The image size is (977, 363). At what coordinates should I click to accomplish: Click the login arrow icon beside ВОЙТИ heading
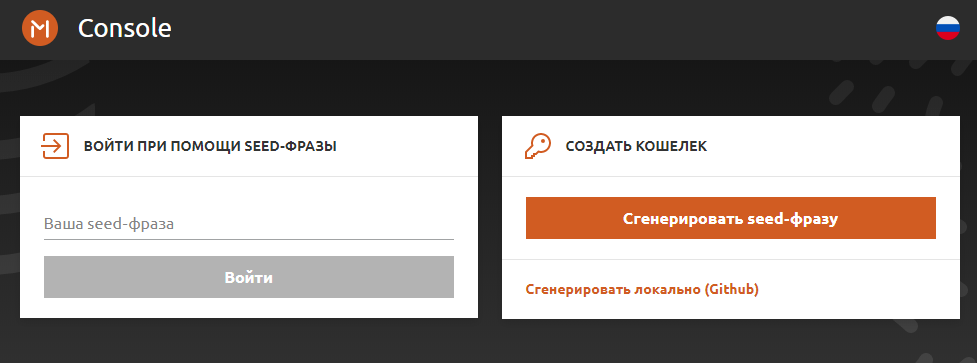[55, 146]
